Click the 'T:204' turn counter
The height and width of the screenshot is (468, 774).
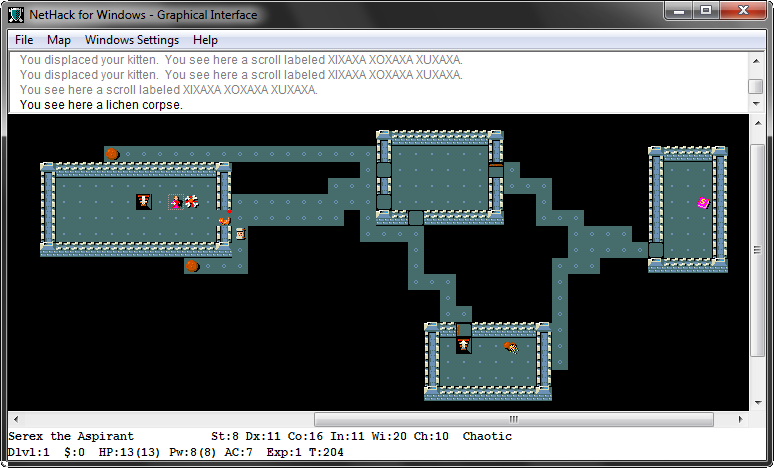326,452
